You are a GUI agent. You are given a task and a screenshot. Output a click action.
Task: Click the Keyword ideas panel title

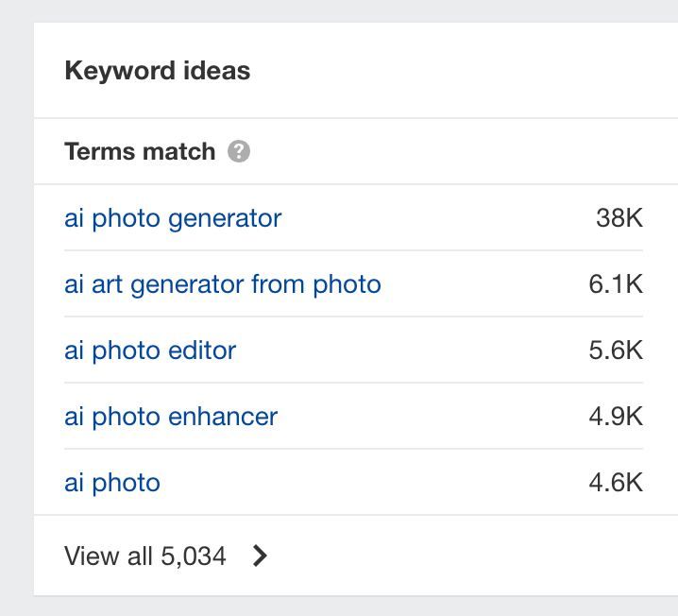157,71
